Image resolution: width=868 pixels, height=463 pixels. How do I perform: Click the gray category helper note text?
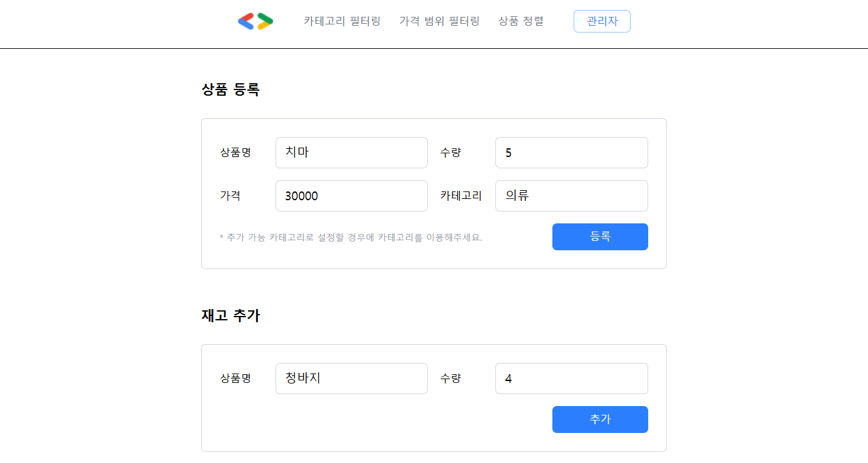tap(351, 238)
